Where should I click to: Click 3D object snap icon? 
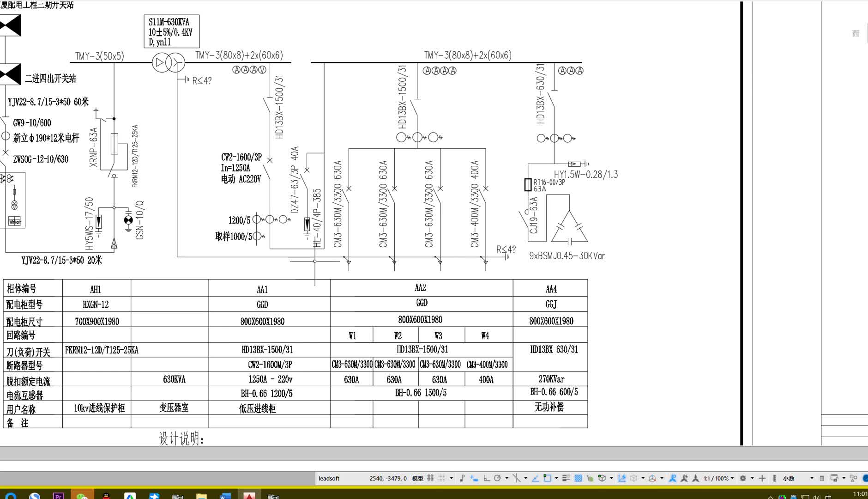pyautogui.click(x=602, y=478)
